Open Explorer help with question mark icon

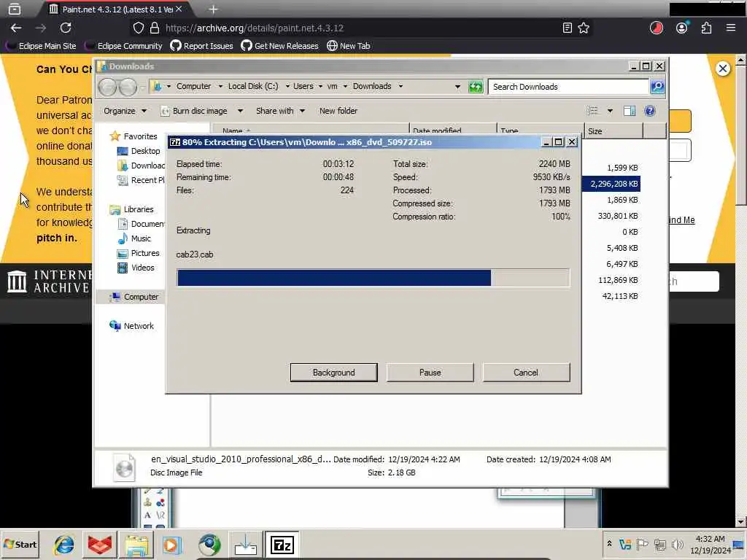649,111
